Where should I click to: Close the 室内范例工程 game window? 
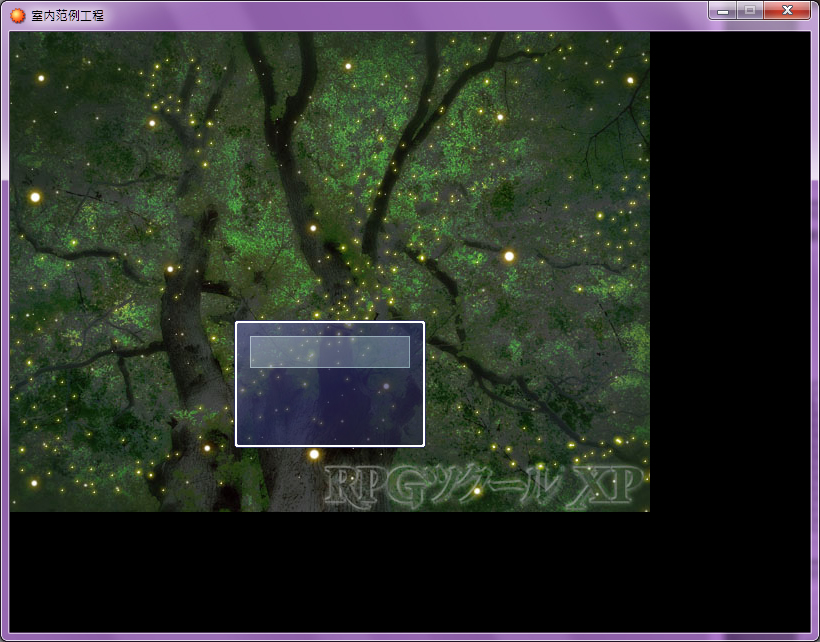[x=787, y=10]
